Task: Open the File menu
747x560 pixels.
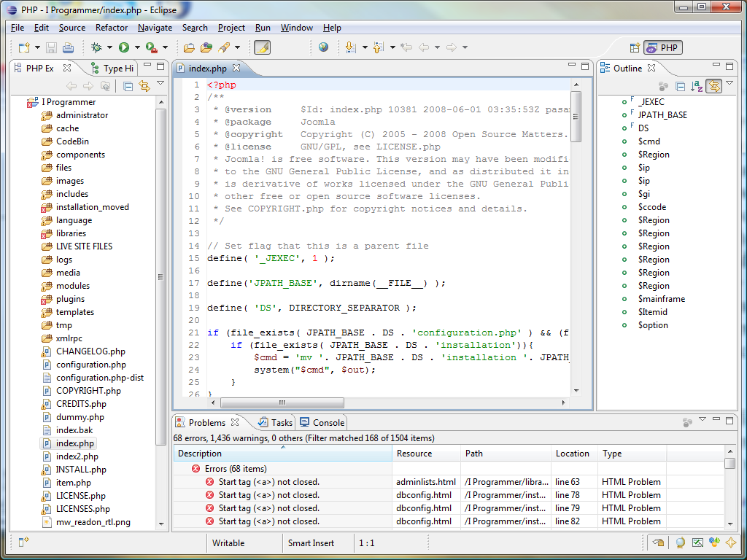Action: click(x=18, y=28)
